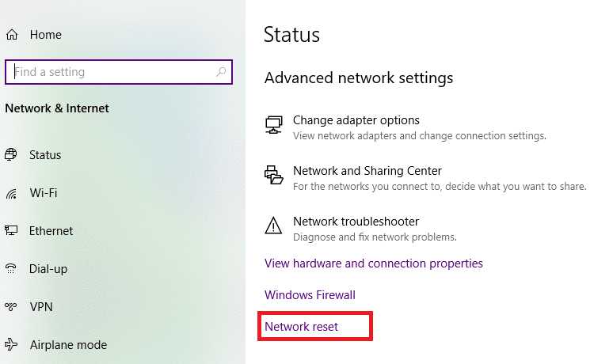
Task: Open the Windows Firewall link
Action: point(310,295)
